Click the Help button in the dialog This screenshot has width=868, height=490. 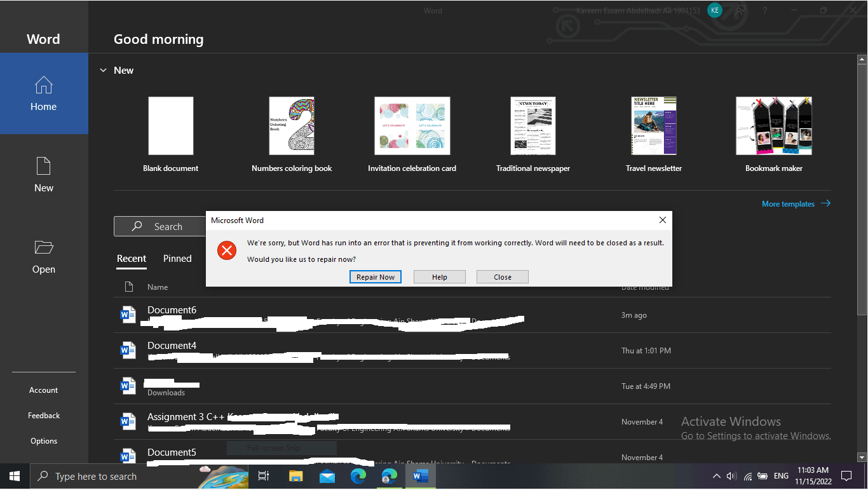coord(440,277)
